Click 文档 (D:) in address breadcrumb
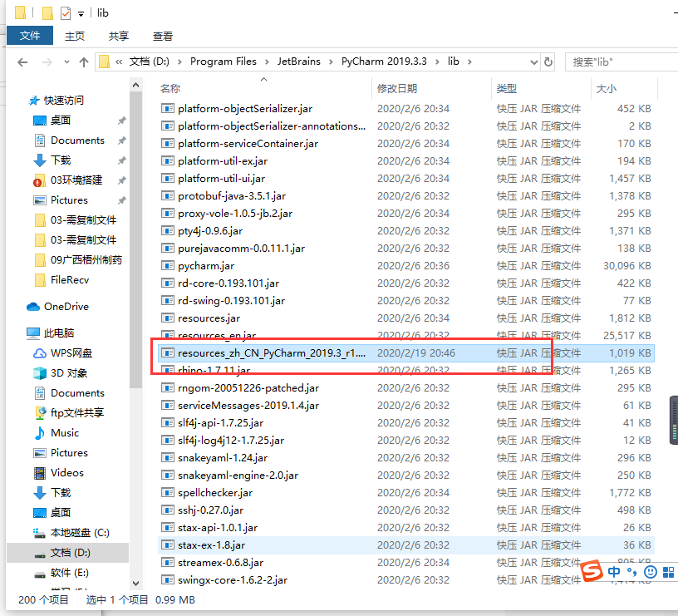 (x=150, y=62)
